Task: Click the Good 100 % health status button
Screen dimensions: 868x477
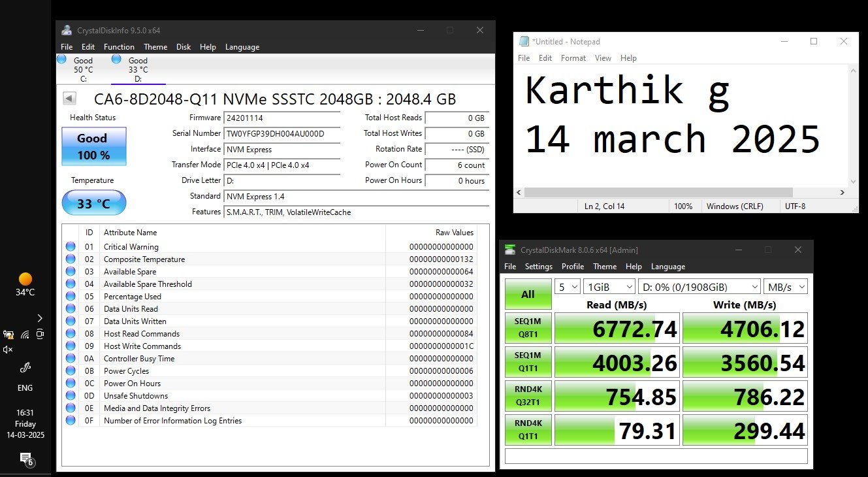Action: tap(93, 146)
